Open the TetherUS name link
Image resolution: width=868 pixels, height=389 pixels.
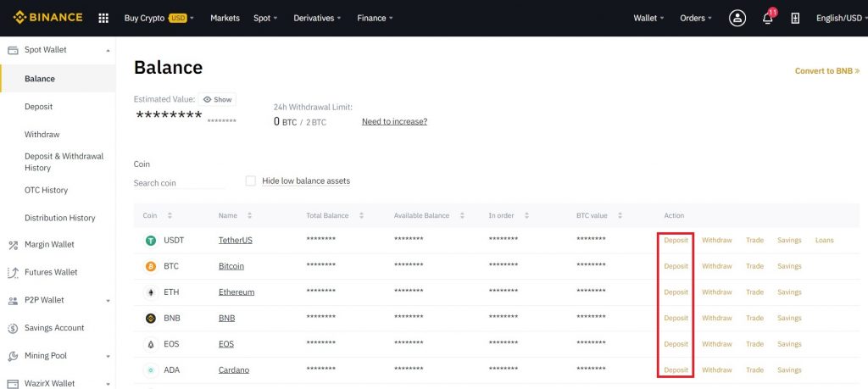(x=236, y=240)
